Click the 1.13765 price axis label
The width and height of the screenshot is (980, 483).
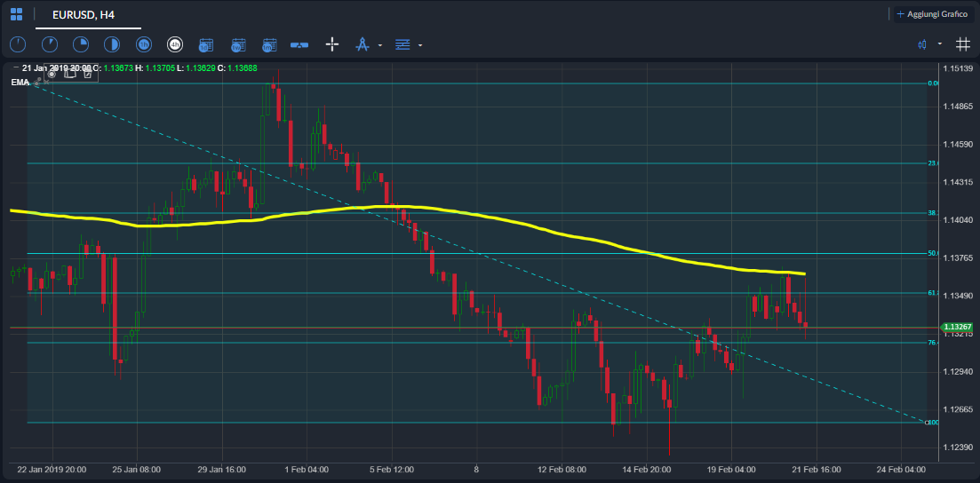point(957,257)
